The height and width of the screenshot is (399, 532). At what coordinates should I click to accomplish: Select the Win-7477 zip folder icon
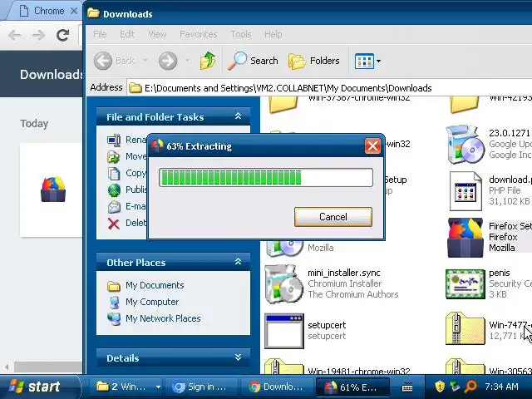(x=465, y=328)
